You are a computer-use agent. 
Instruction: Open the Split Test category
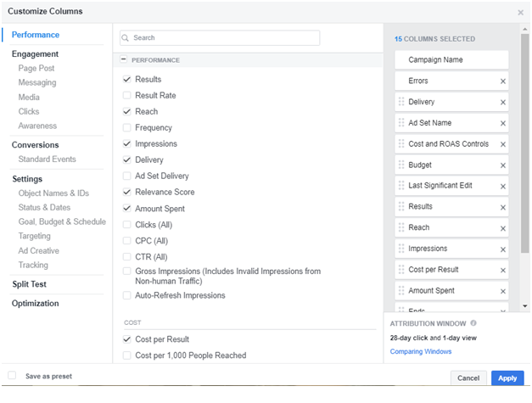coord(29,284)
